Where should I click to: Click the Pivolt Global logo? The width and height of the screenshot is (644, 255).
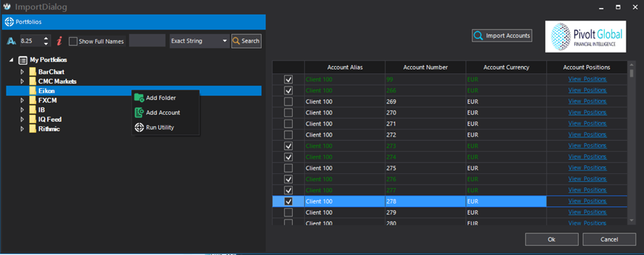(586, 36)
